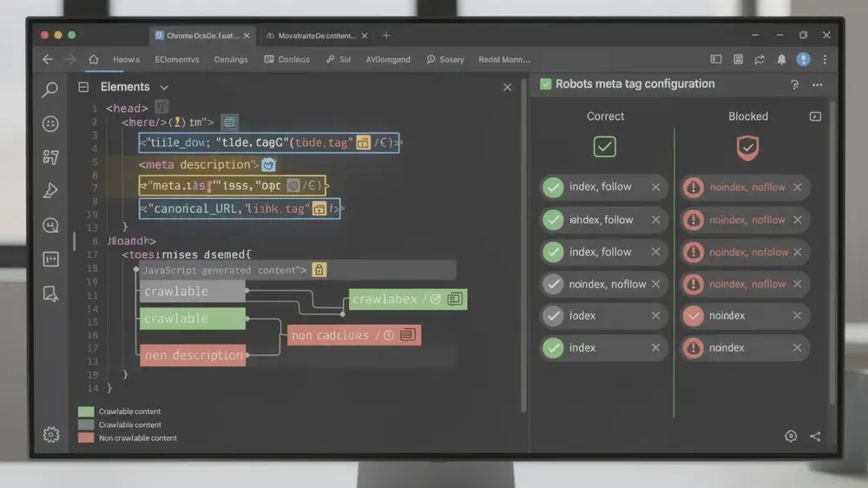Click the badge icon next to meta description
Image resolution: width=868 pixels, height=488 pixels.
[x=268, y=164]
